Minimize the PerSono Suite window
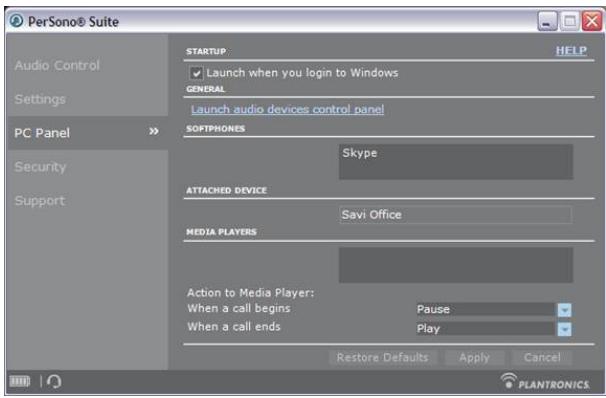606x398 pixels. pyautogui.click(x=547, y=21)
